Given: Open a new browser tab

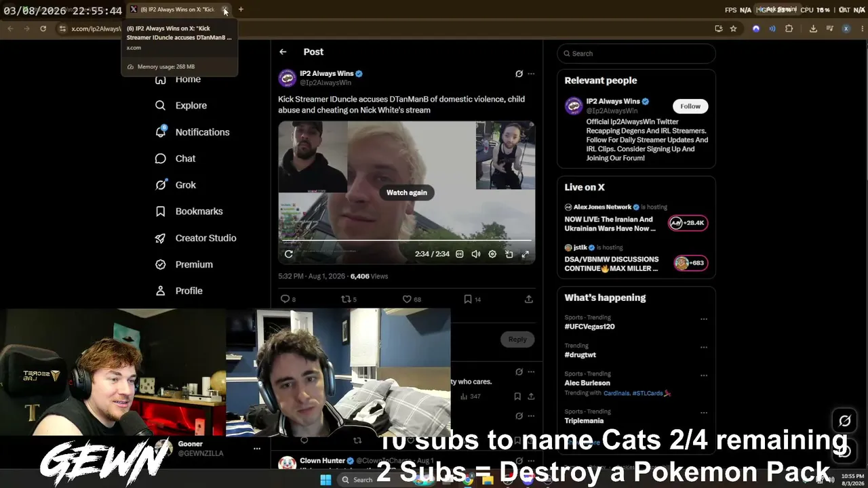Looking at the screenshot, I should pyautogui.click(x=241, y=9).
